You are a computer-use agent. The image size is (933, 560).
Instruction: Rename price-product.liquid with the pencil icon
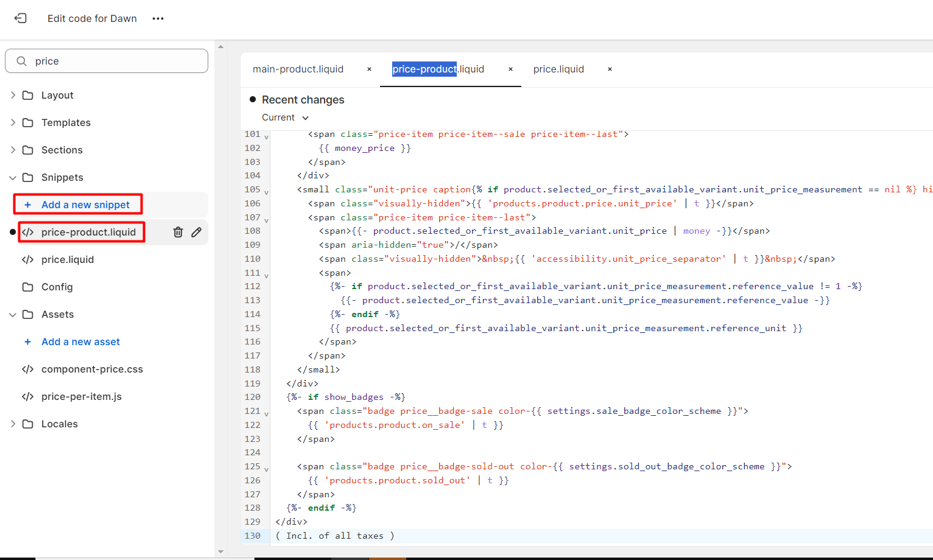click(x=196, y=232)
